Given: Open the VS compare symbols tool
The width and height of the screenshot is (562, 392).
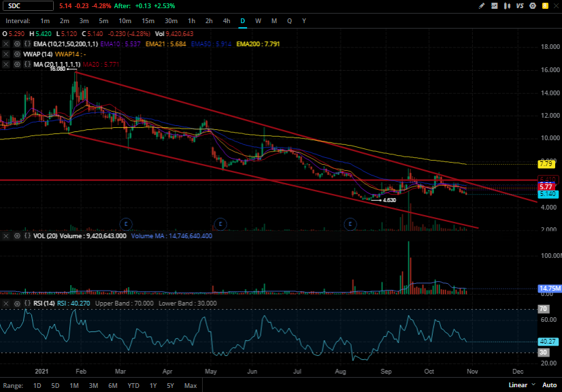Looking at the screenshot, I should pyautogui.click(x=520, y=5).
